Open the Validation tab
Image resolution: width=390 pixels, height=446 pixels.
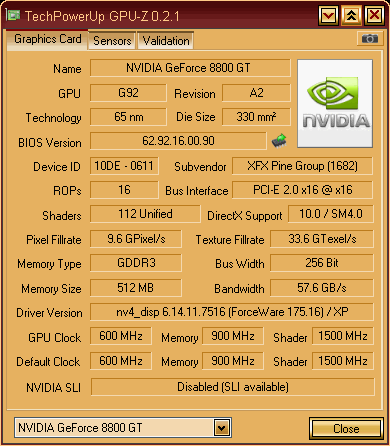point(166,41)
